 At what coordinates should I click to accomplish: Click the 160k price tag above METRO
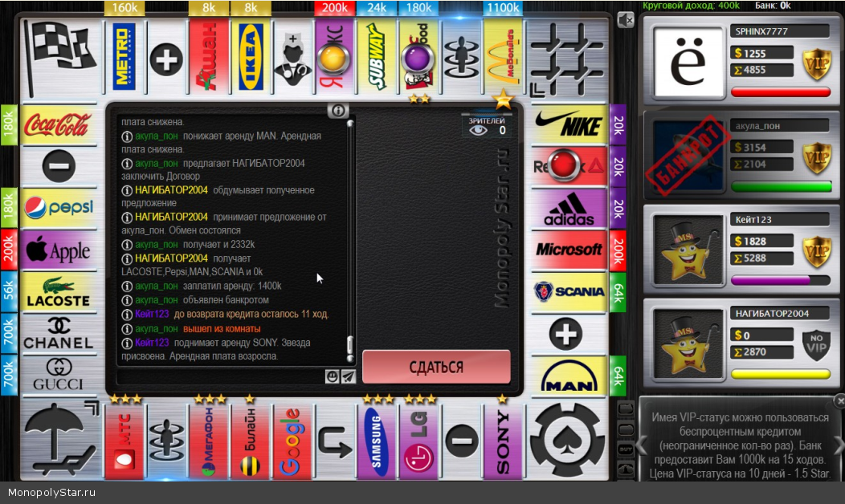click(x=125, y=7)
